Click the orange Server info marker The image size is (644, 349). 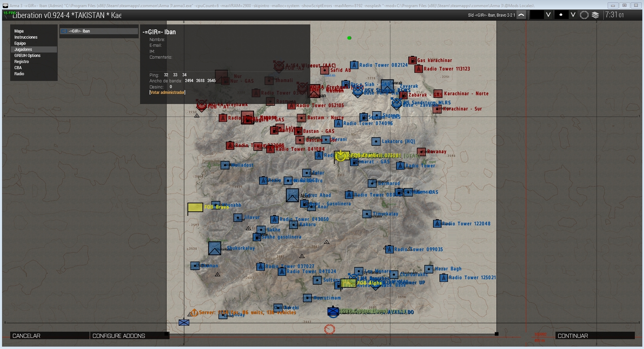click(x=194, y=313)
